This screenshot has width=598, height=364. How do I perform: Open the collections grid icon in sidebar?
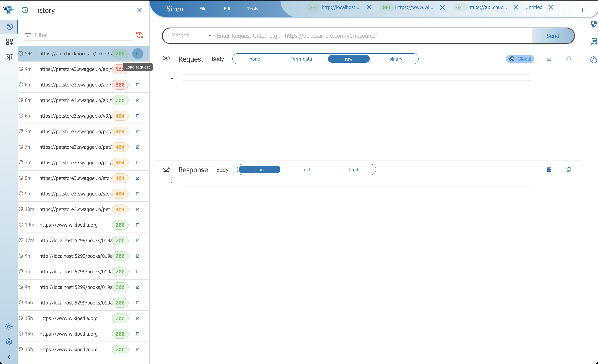[x=9, y=42]
